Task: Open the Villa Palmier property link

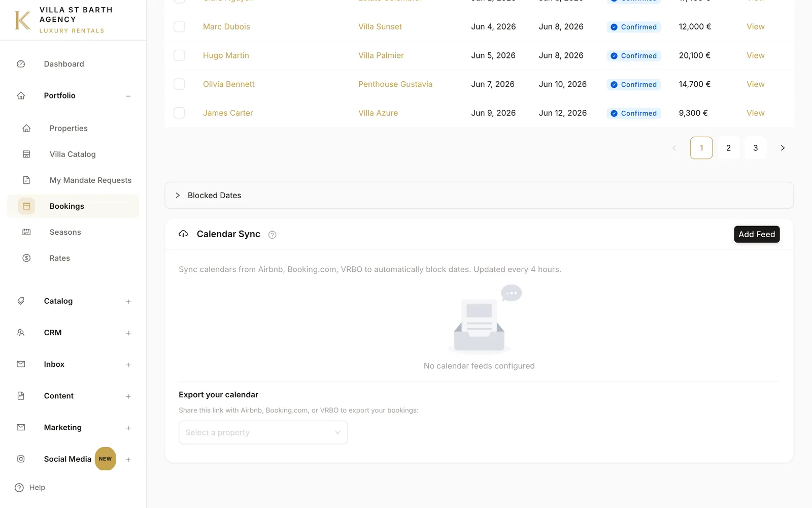Action: pos(381,55)
